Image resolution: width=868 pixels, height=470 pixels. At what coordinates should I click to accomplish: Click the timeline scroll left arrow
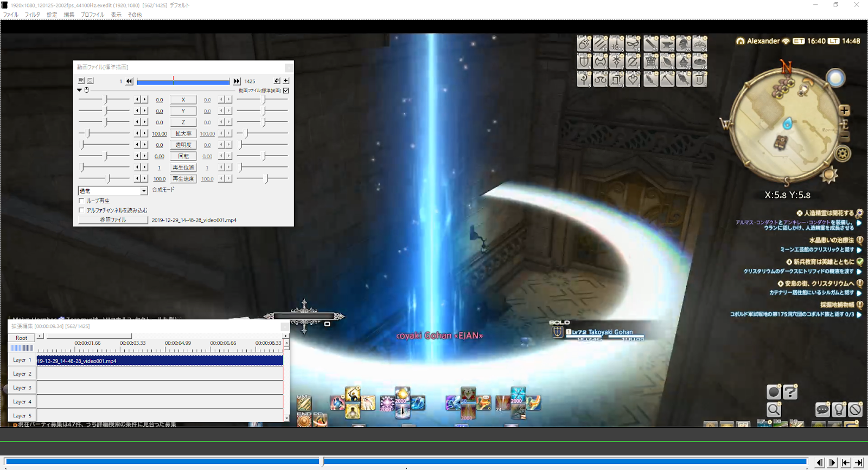(40, 336)
